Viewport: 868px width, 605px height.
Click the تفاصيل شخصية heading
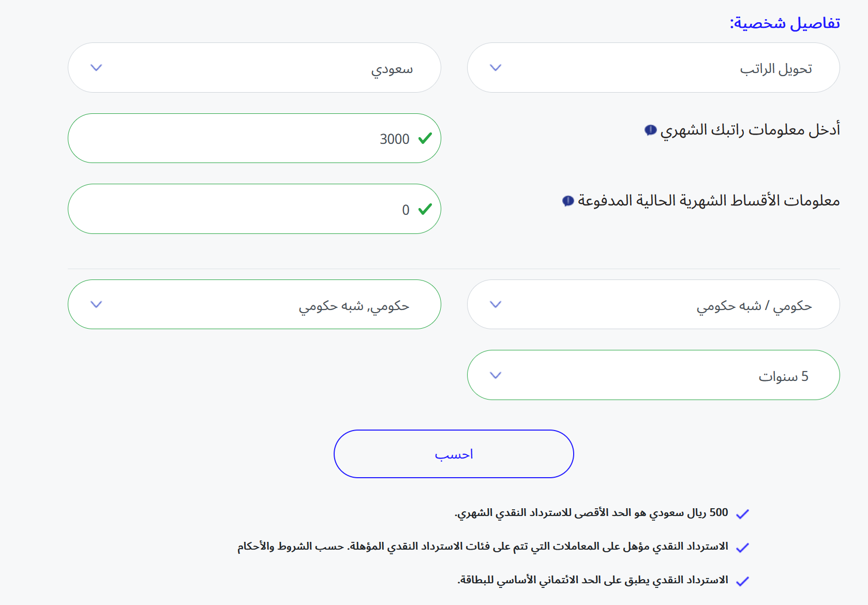(x=785, y=23)
